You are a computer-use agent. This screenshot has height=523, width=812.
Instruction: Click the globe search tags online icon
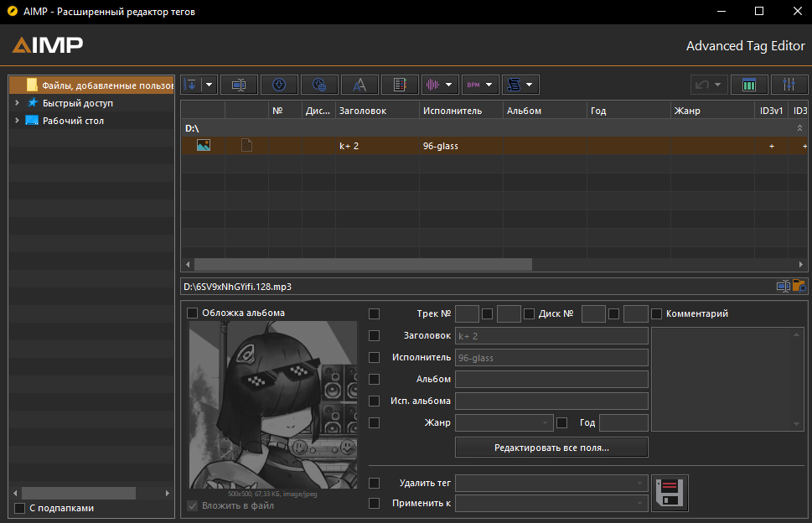[x=319, y=85]
